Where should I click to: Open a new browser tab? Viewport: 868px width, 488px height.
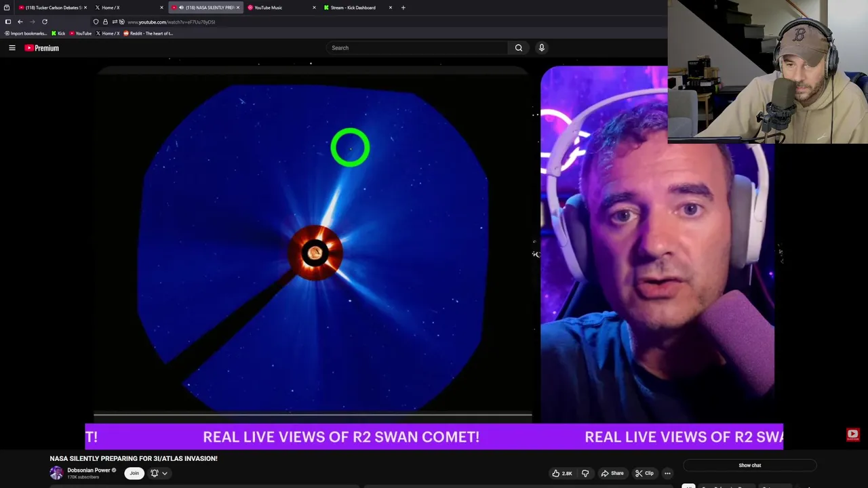click(x=403, y=7)
